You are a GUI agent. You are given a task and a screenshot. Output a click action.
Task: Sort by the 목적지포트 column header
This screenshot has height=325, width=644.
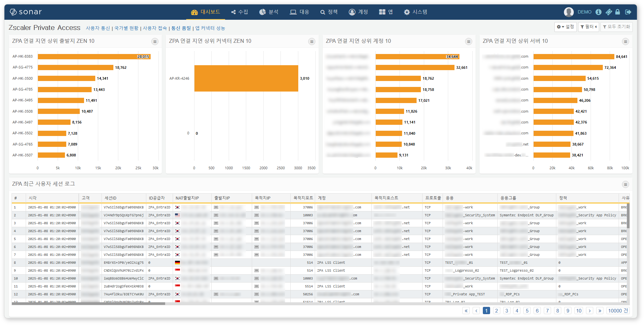coord(303,198)
